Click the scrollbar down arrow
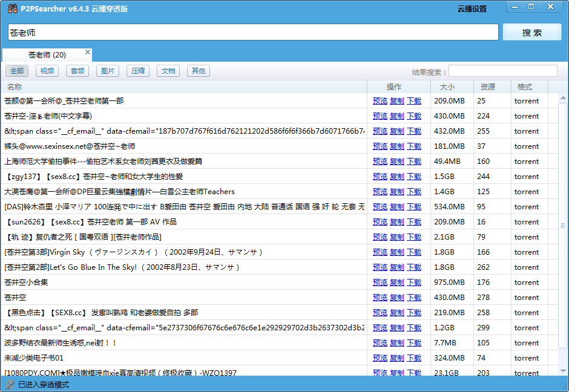569x392 pixels. click(x=563, y=371)
